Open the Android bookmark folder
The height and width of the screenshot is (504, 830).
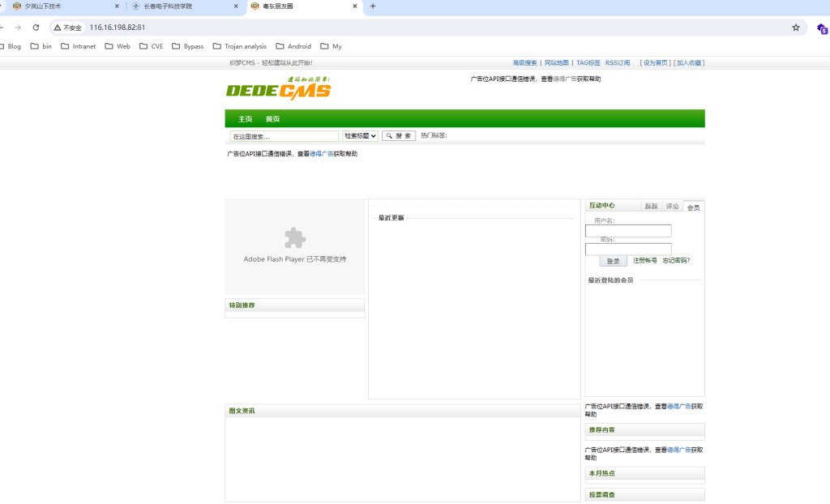[x=293, y=46]
